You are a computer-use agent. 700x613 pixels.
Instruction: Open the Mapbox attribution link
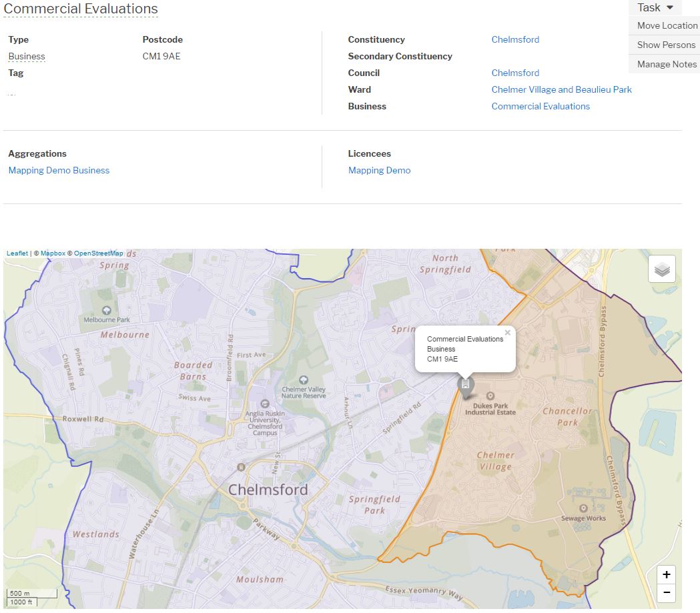click(53, 253)
